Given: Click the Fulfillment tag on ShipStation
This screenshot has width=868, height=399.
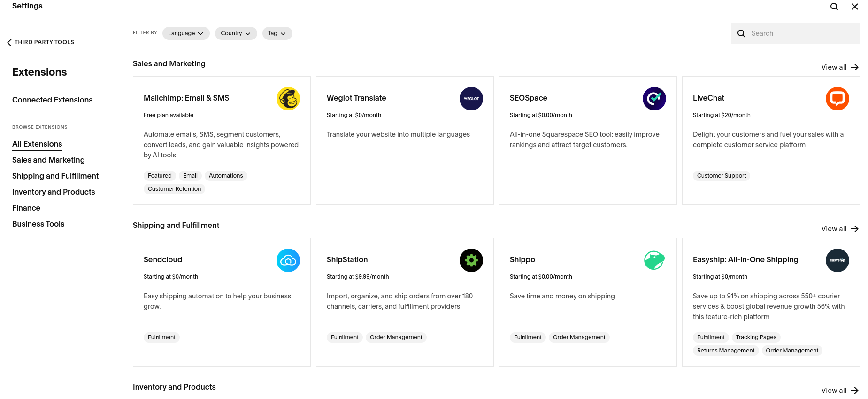Looking at the screenshot, I should click(345, 337).
